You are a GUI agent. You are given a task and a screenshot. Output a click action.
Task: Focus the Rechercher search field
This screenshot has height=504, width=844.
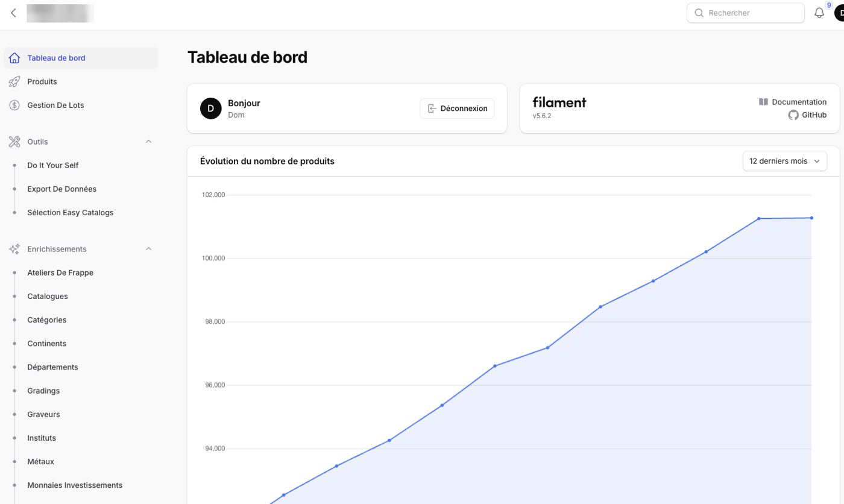pyautogui.click(x=746, y=13)
